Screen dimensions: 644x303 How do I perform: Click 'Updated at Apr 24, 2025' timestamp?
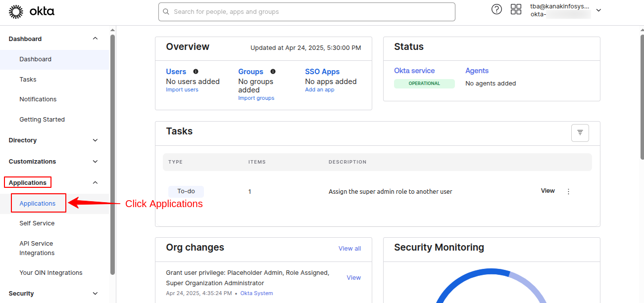[x=306, y=48]
